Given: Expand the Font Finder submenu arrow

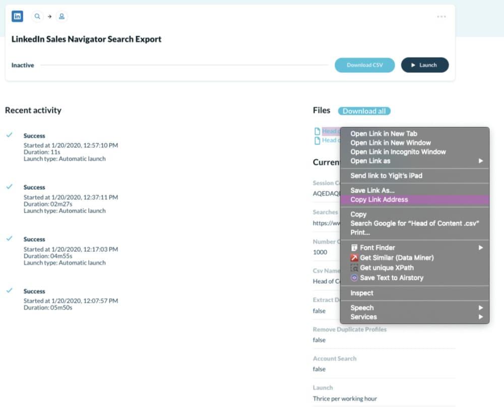Looking at the screenshot, I should tap(481, 248).
